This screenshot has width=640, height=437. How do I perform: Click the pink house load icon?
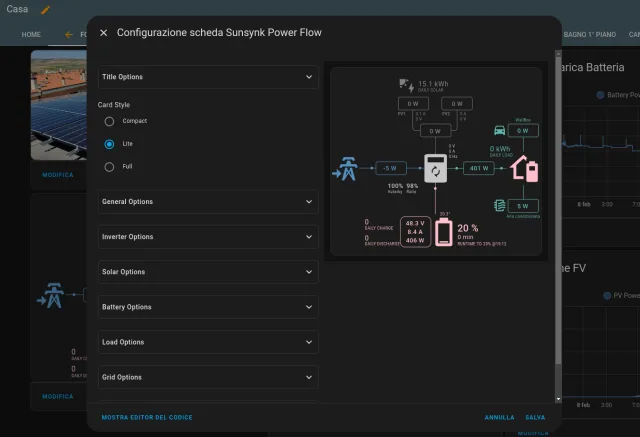[x=524, y=168]
